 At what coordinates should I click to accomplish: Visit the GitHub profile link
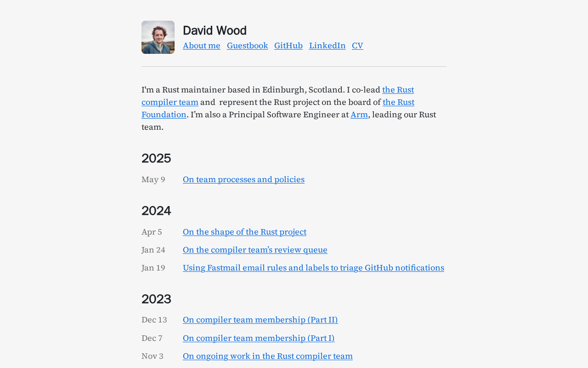(x=288, y=46)
